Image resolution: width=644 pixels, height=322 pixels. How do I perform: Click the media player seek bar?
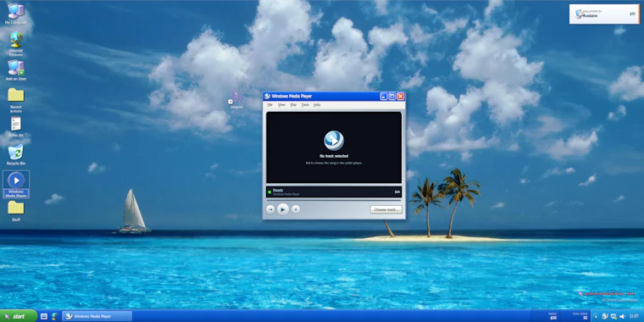point(334,201)
